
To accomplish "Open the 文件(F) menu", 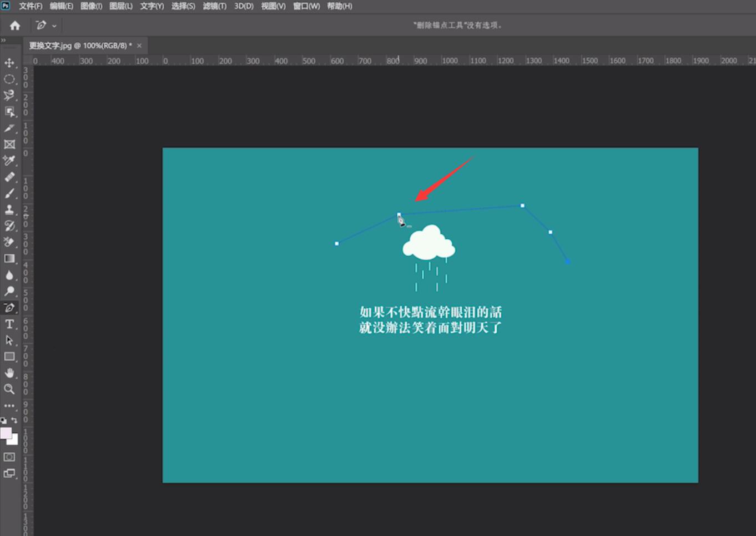I will pos(31,6).
